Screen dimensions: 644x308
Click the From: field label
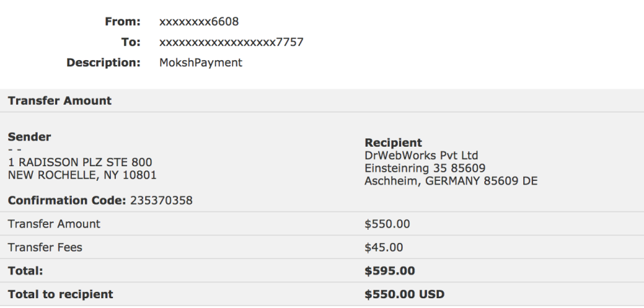123,22
